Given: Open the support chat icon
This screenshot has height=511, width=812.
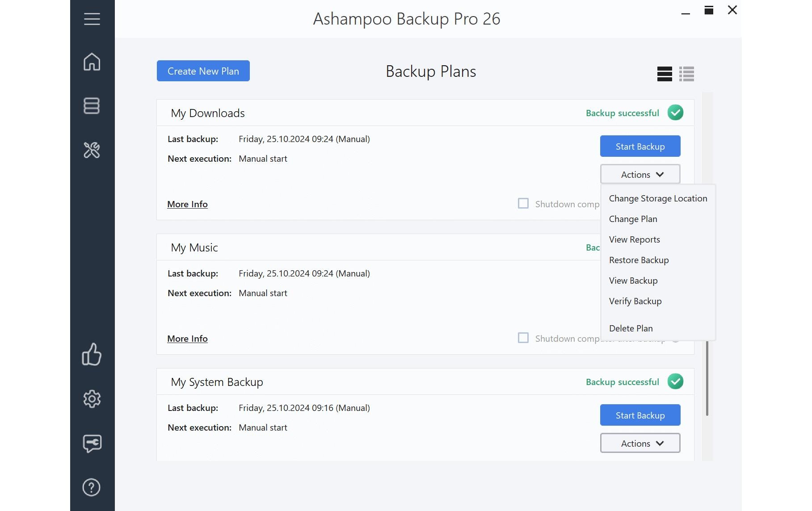Looking at the screenshot, I should click(x=92, y=443).
